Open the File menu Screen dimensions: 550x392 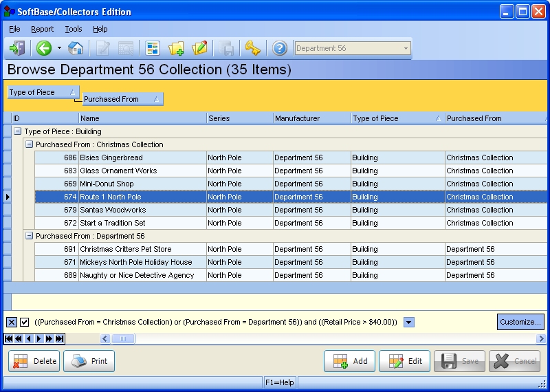pyautogui.click(x=14, y=29)
